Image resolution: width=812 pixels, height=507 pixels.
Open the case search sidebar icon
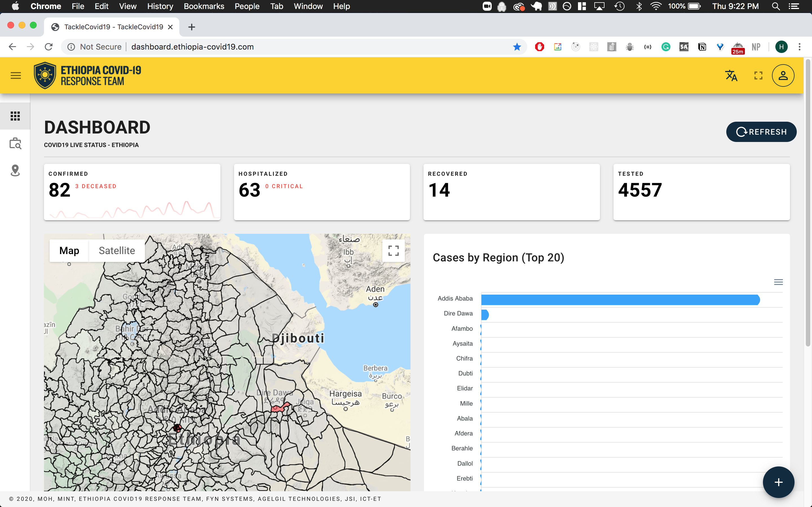point(15,144)
